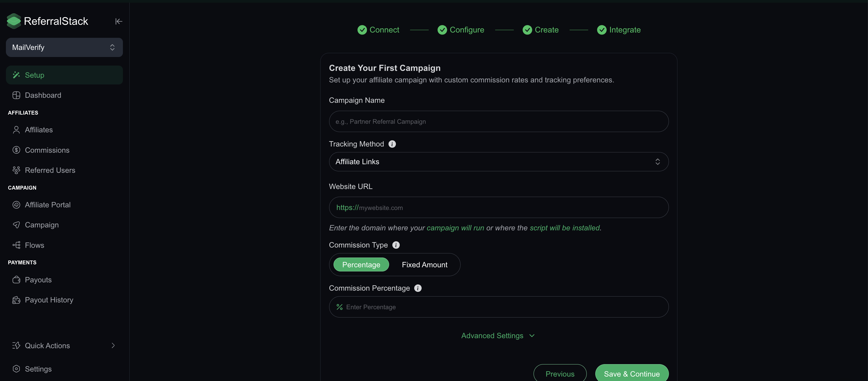Click the Save & Continue button
Screen dimensions: 868x381
click(632, 373)
